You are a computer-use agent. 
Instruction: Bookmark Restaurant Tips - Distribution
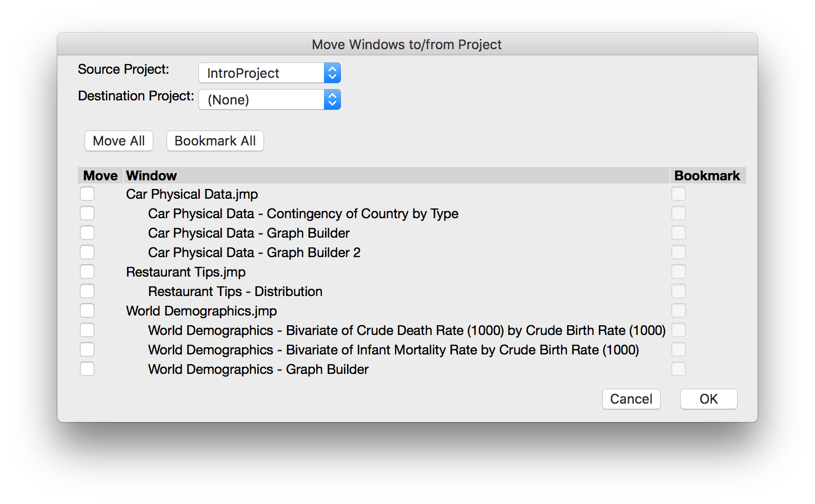tap(679, 291)
